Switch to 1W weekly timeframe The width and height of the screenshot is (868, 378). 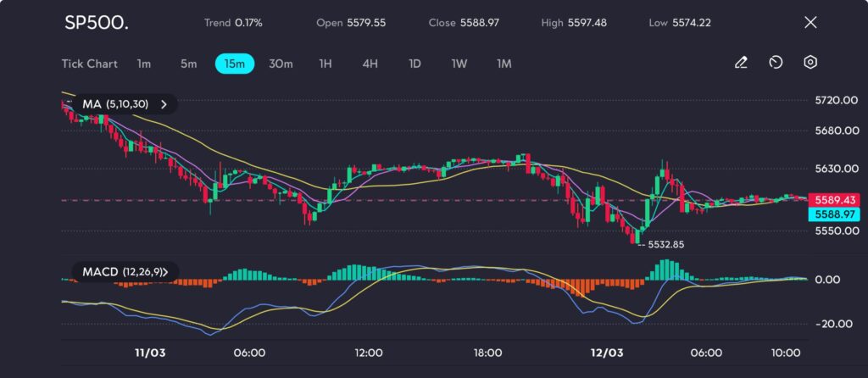tap(459, 64)
